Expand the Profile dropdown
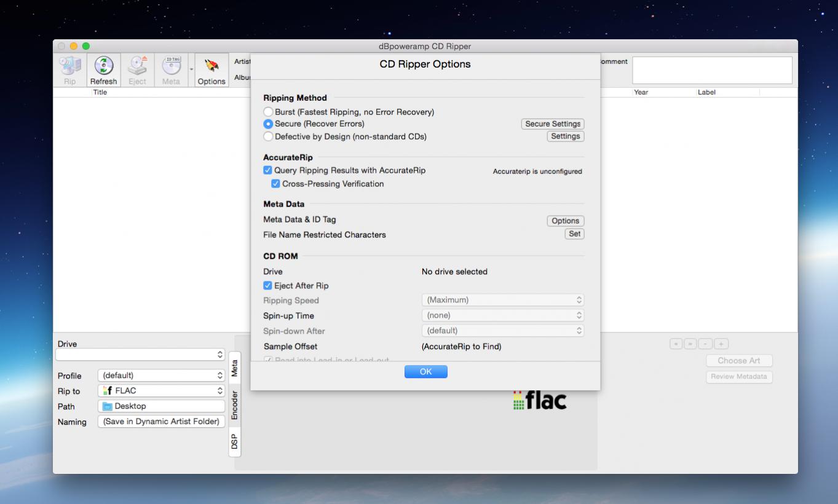Screen dimensions: 838x504 (x=161, y=376)
